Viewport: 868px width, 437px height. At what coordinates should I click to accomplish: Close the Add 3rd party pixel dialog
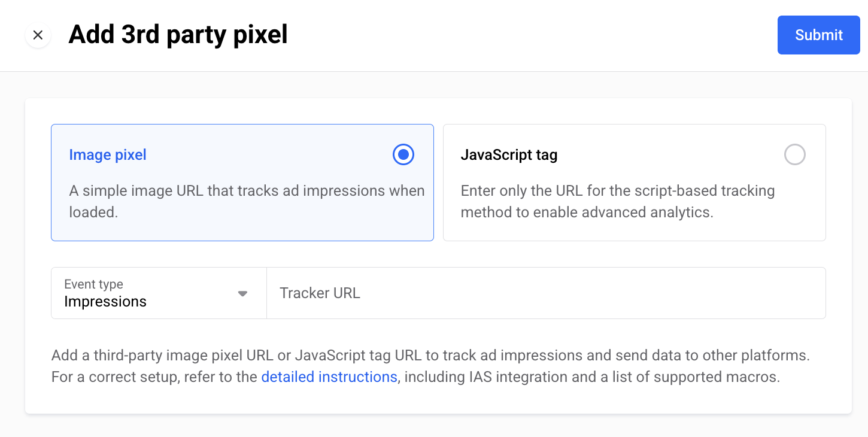pos(38,35)
